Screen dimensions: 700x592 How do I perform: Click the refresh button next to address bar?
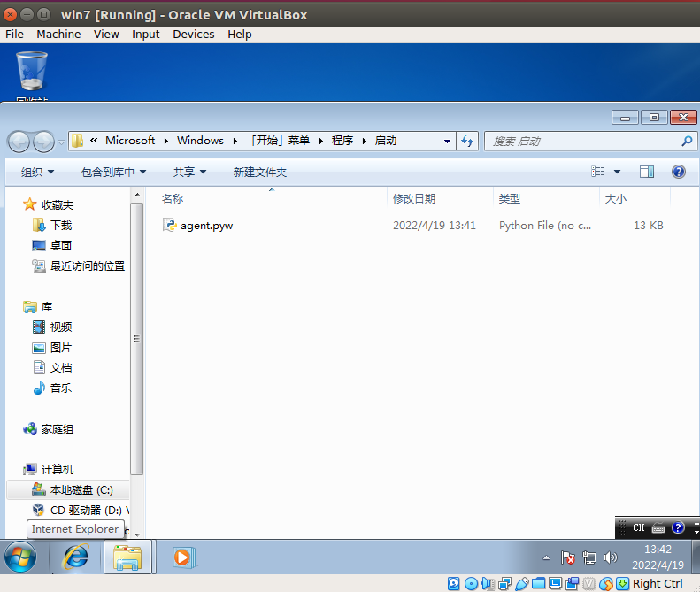(467, 141)
